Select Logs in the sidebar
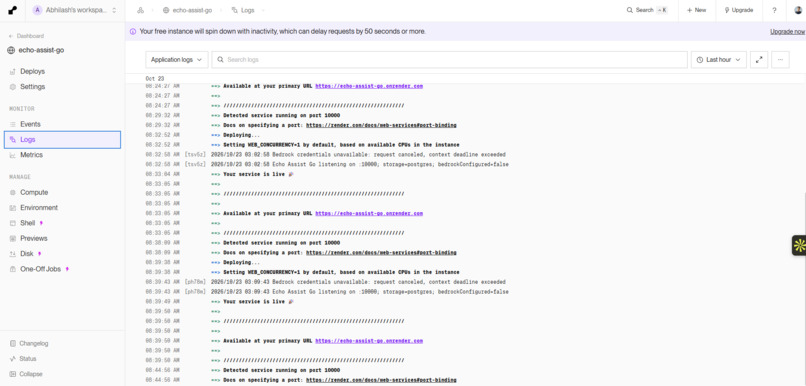Viewport: 806px width, 386px height. [62, 140]
